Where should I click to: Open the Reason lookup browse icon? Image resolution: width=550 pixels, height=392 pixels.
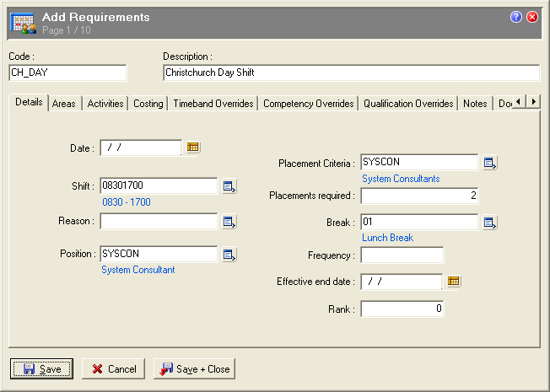[x=229, y=222]
